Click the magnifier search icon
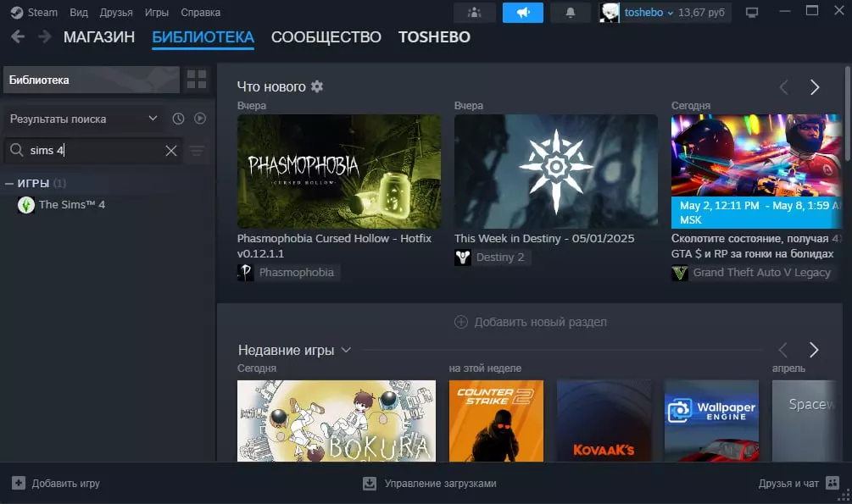The width and height of the screenshot is (852, 504). click(x=17, y=150)
